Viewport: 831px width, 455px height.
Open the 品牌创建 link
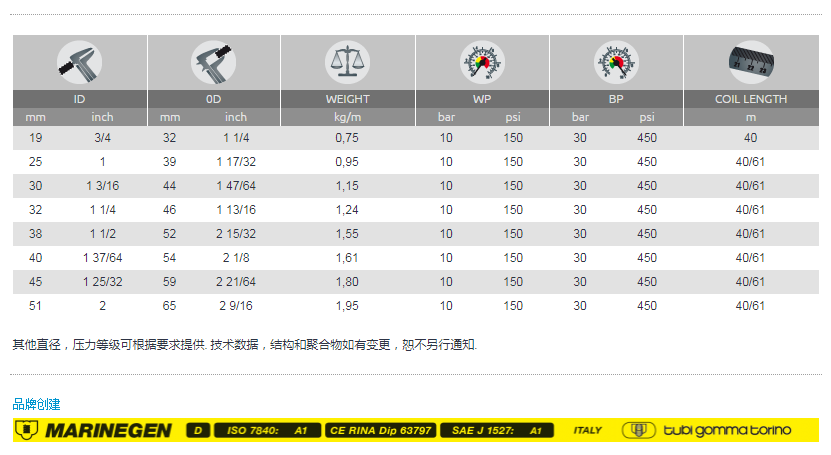coord(36,404)
